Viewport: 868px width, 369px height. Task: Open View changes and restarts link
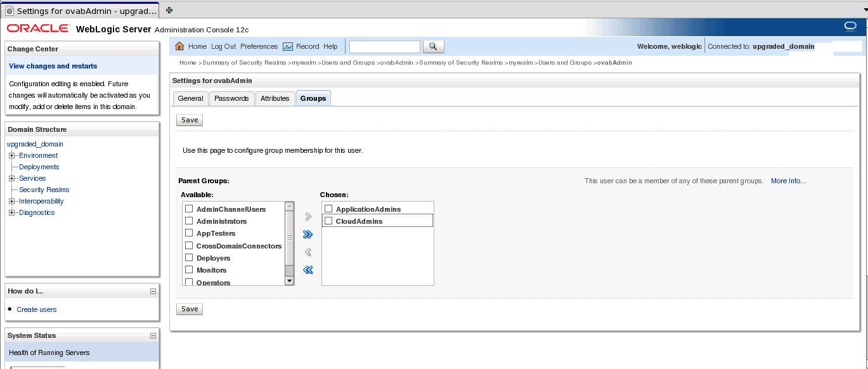pos(53,66)
